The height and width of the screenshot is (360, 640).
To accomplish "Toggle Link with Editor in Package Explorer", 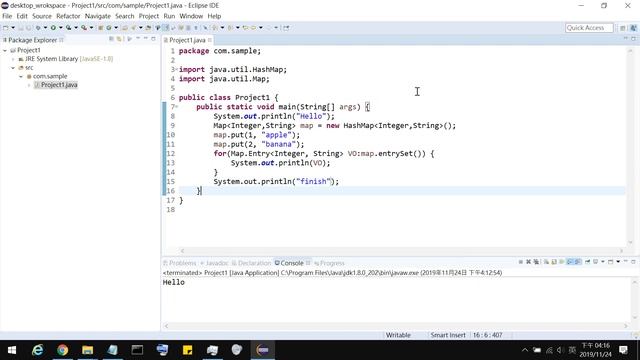I will coord(119,39).
